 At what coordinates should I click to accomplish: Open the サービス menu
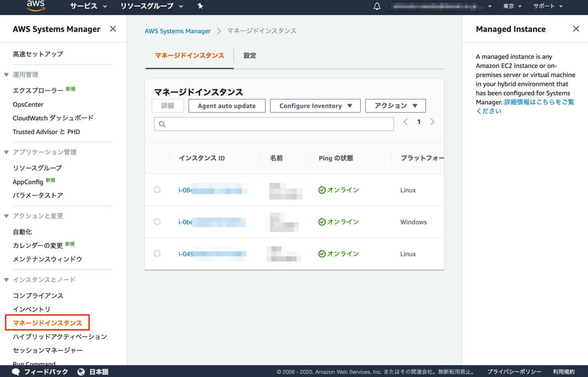(88, 6)
